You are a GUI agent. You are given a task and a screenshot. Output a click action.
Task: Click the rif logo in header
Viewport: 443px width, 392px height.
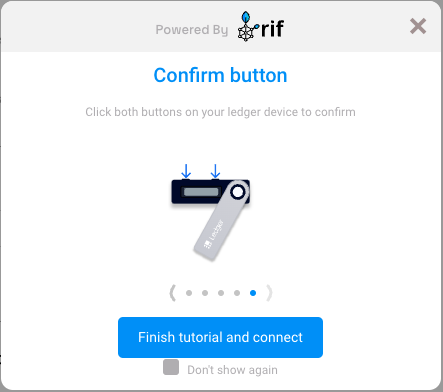[261, 27]
